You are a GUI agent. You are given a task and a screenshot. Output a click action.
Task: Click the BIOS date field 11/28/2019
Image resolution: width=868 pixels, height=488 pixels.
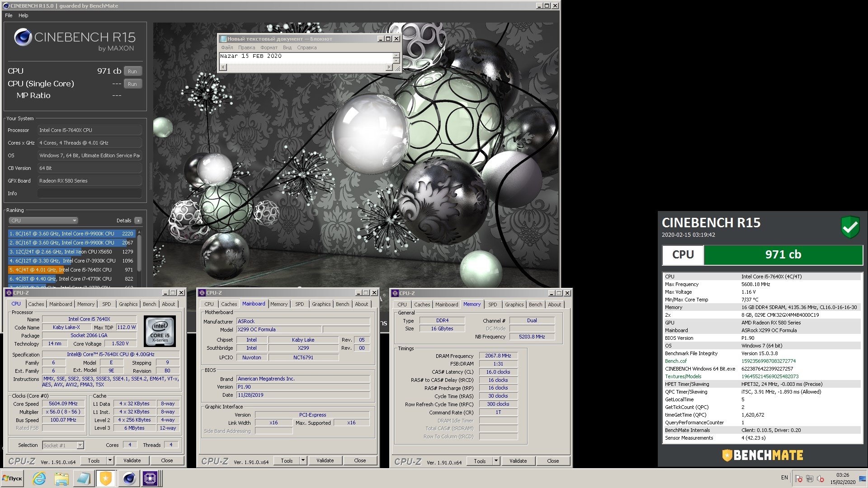click(x=303, y=395)
